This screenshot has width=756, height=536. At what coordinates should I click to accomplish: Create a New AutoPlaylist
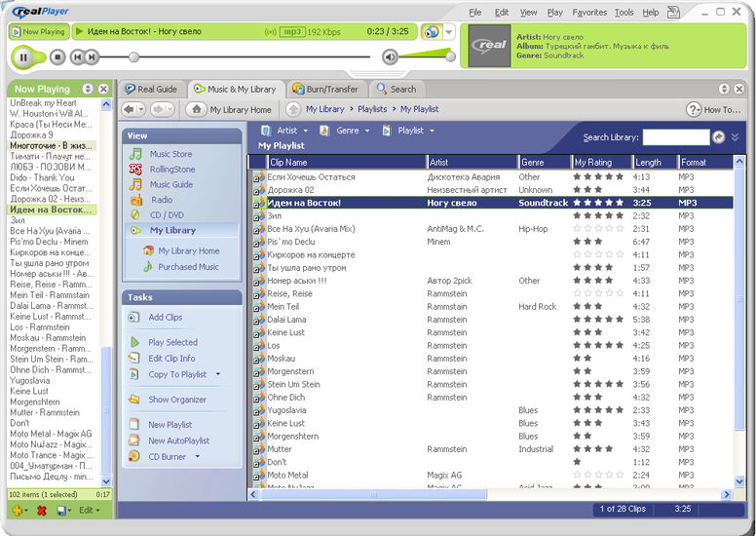pos(178,440)
